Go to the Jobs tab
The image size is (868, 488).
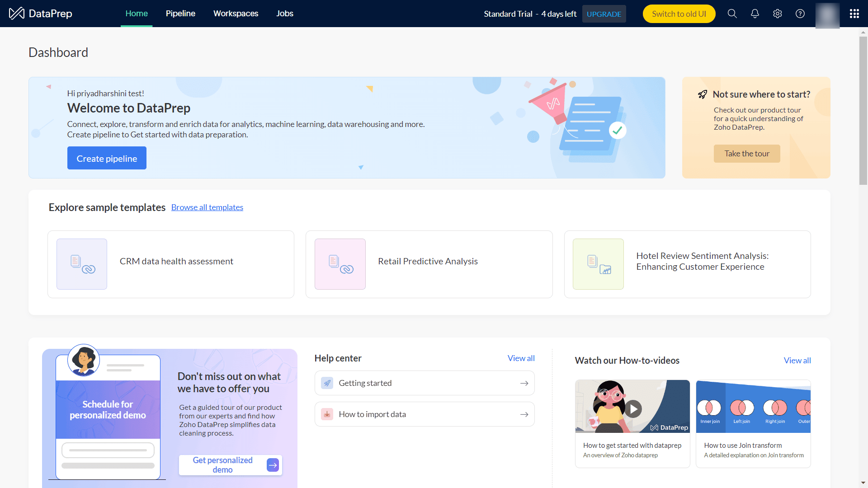[285, 14]
